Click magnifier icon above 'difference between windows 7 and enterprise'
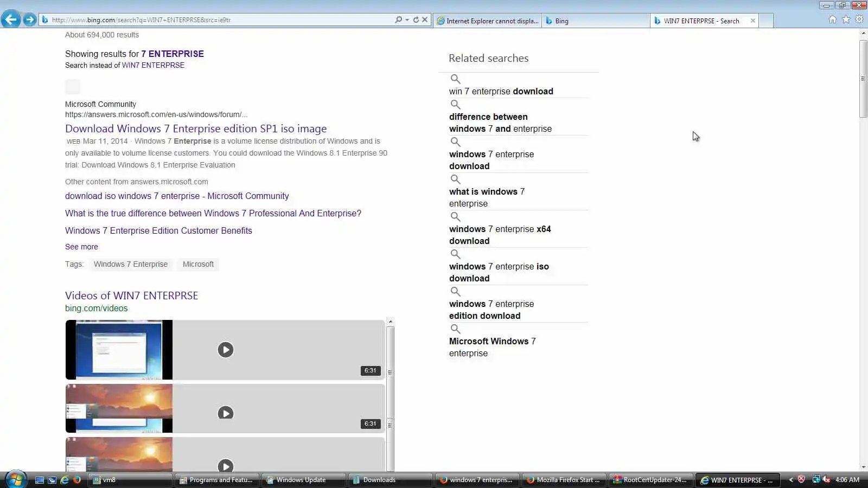The width and height of the screenshot is (868, 488). [x=455, y=105]
